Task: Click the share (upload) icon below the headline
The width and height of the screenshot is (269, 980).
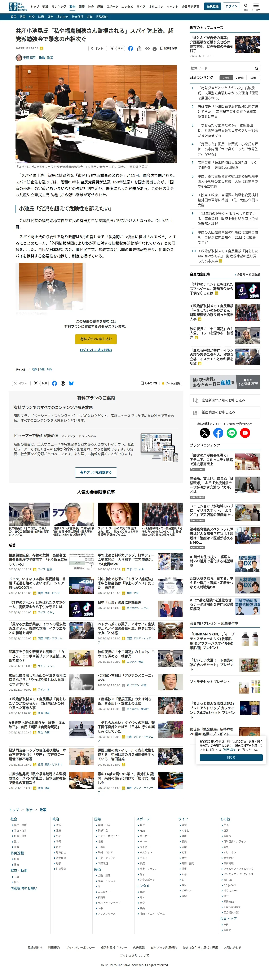Action: (x=139, y=48)
